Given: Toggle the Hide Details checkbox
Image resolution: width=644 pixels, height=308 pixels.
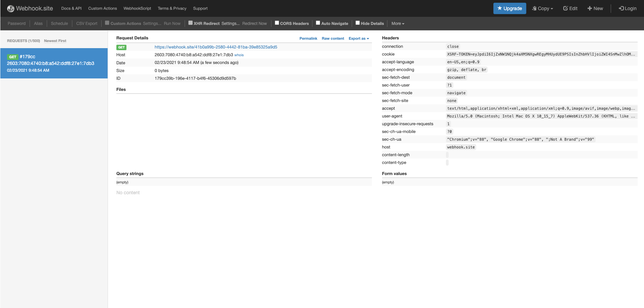Looking at the screenshot, I should point(357,23).
